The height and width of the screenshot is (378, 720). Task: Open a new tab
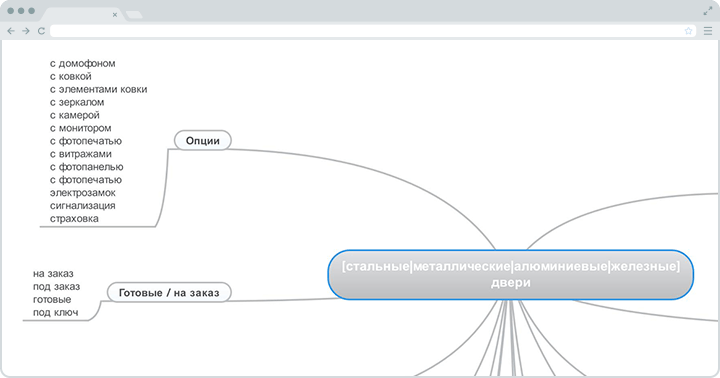(134, 15)
